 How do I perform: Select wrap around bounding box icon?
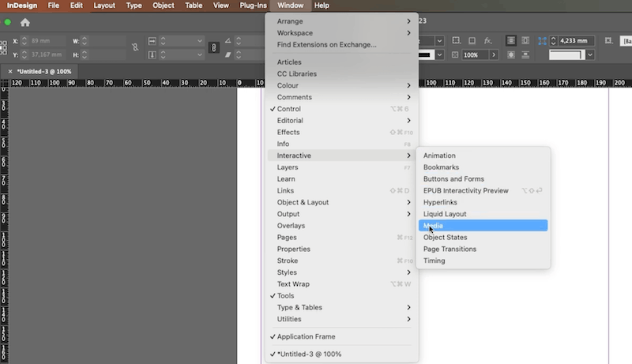click(x=525, y=41)
